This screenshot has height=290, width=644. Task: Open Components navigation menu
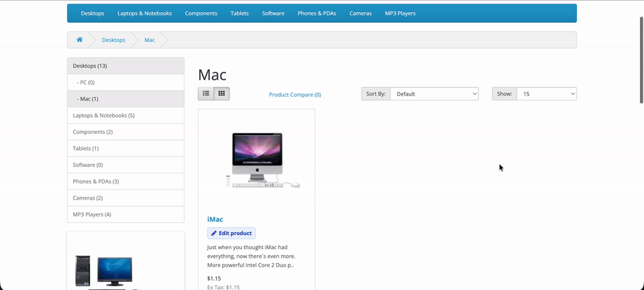pos(201,13)
